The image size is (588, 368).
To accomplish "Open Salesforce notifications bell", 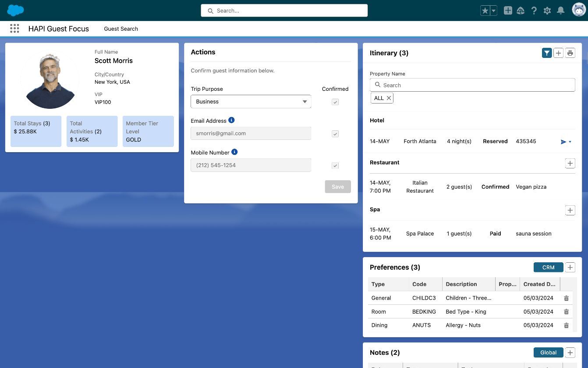I will point(560,11).
